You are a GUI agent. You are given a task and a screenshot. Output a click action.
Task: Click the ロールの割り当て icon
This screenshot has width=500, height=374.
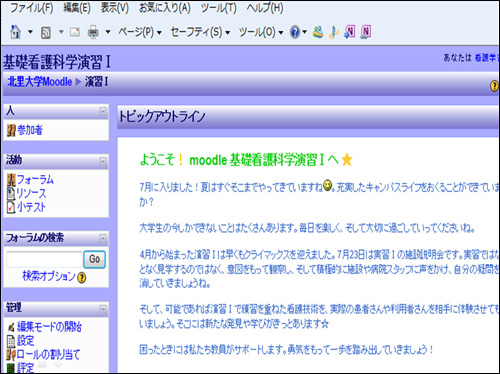(x=11, y=355)
